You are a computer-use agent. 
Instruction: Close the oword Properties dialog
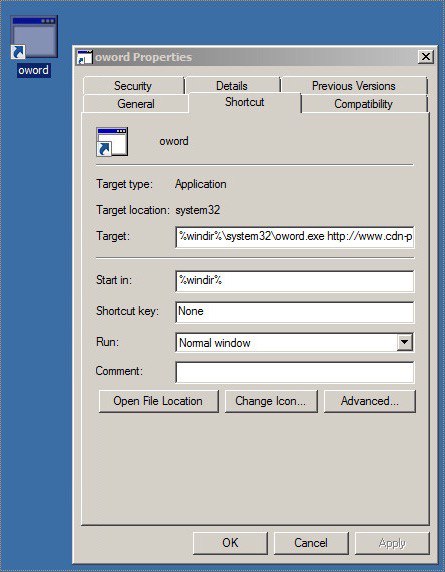(x=425, y=57)
